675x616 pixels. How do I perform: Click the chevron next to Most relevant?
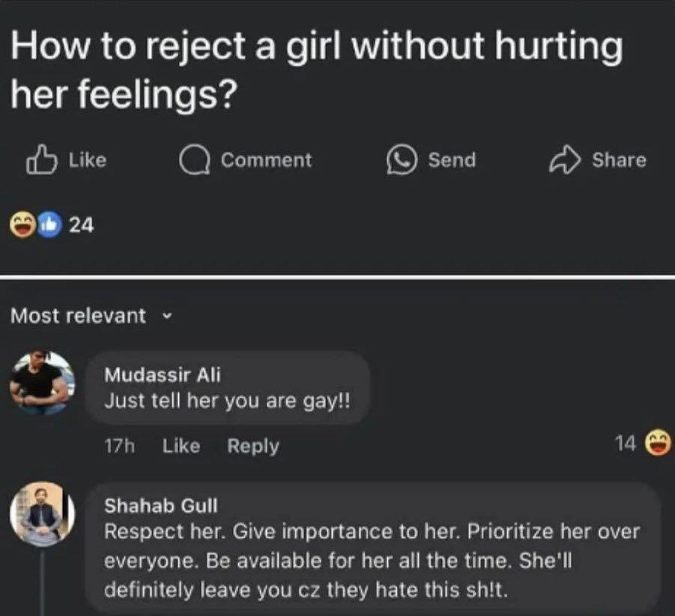(x=167, y=316)
